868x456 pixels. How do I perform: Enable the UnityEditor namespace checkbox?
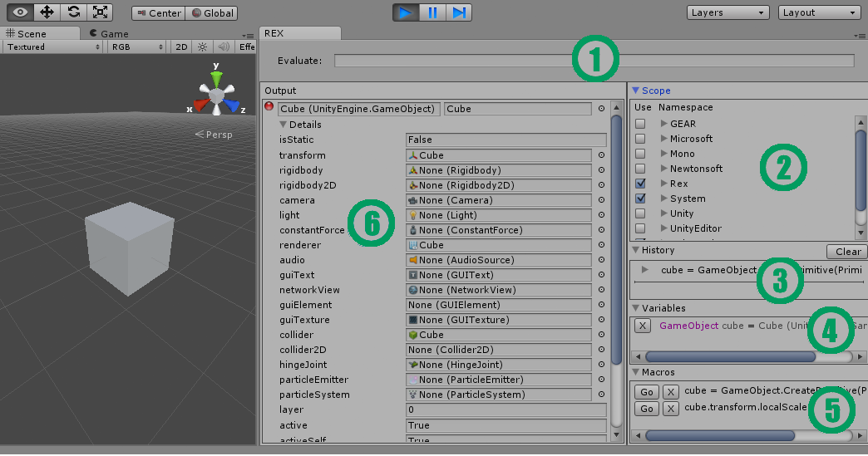click(x=640, y=228)
